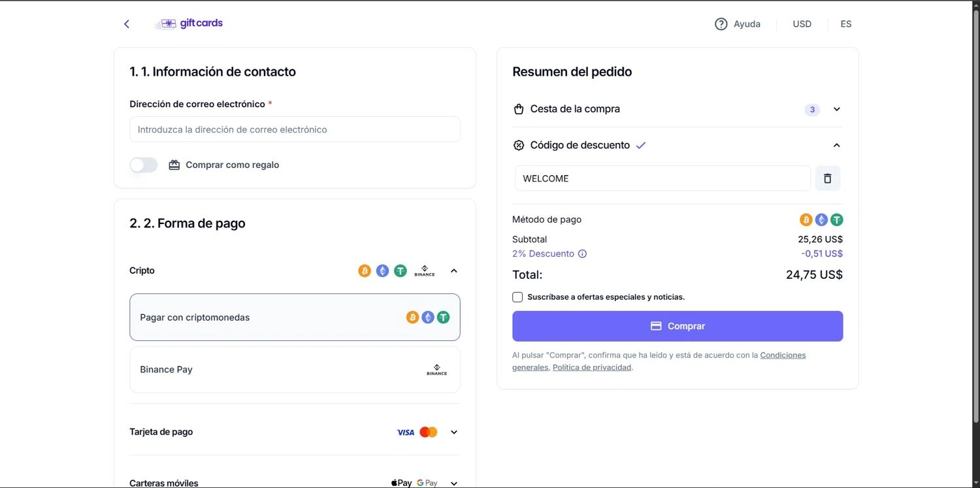Click the Cripto section label

click(142, 270)
